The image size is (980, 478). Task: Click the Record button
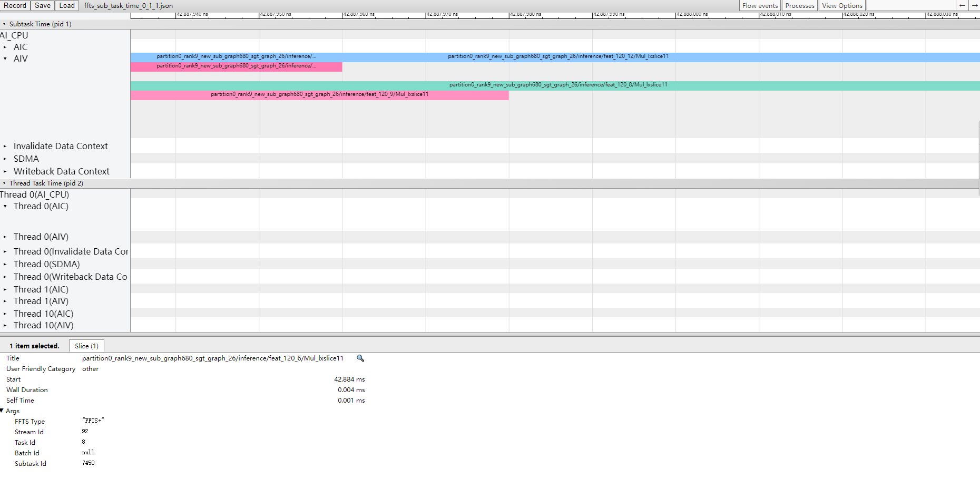(x=15, y=6)
